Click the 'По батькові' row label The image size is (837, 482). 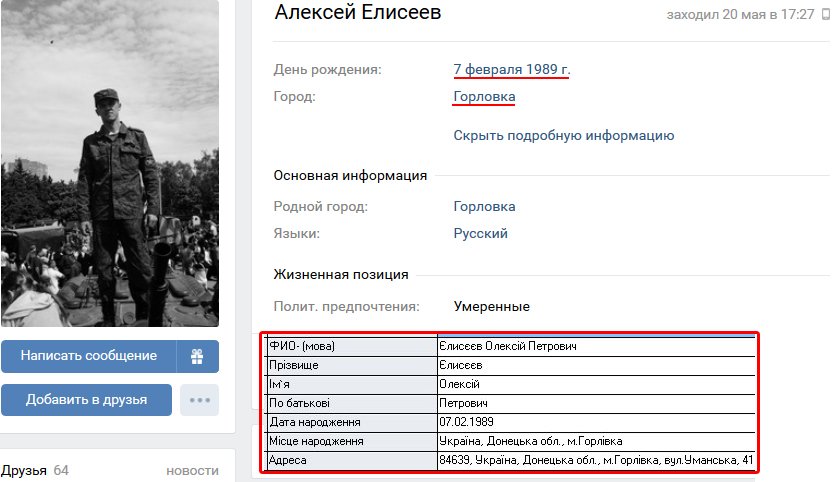tap(299, 403)
